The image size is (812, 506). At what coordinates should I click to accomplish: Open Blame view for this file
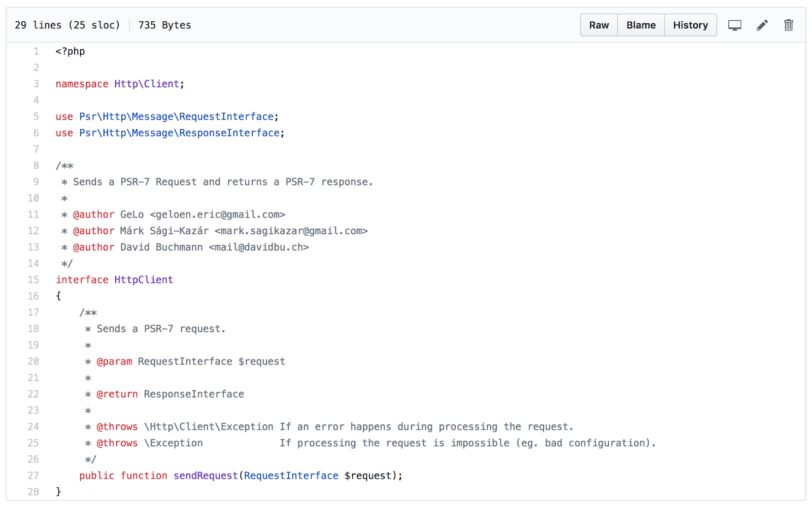(640, 24)
